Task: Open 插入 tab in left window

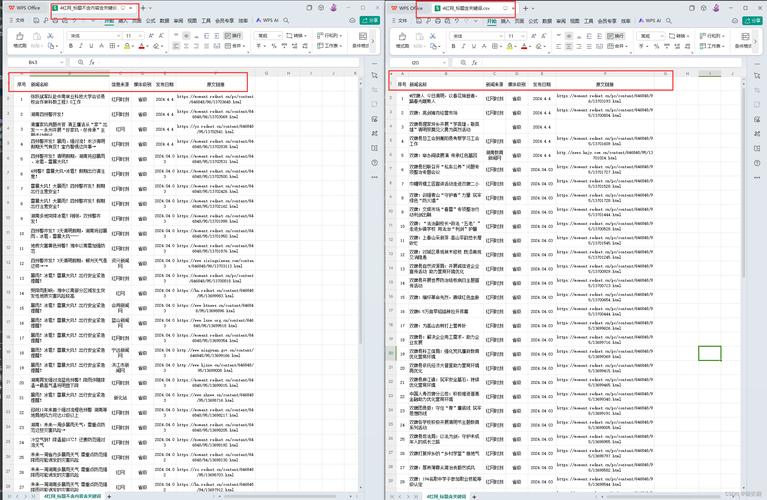Action: point(123,21)
